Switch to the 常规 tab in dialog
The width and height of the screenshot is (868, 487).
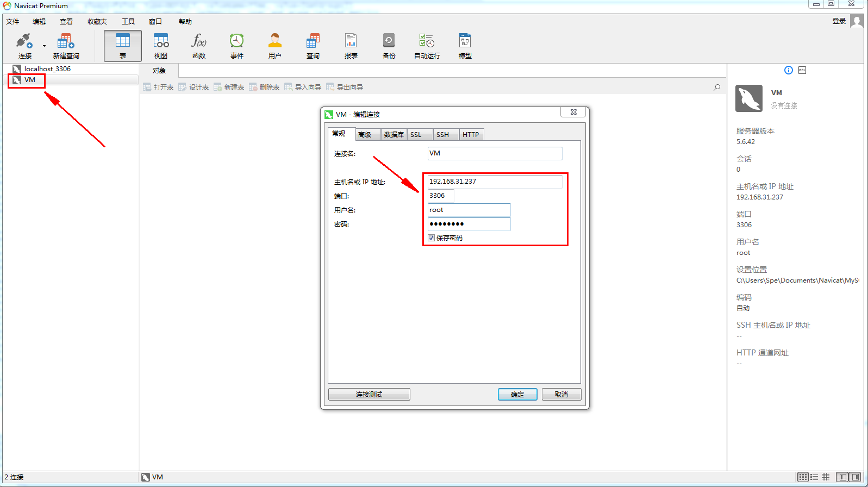341,134
